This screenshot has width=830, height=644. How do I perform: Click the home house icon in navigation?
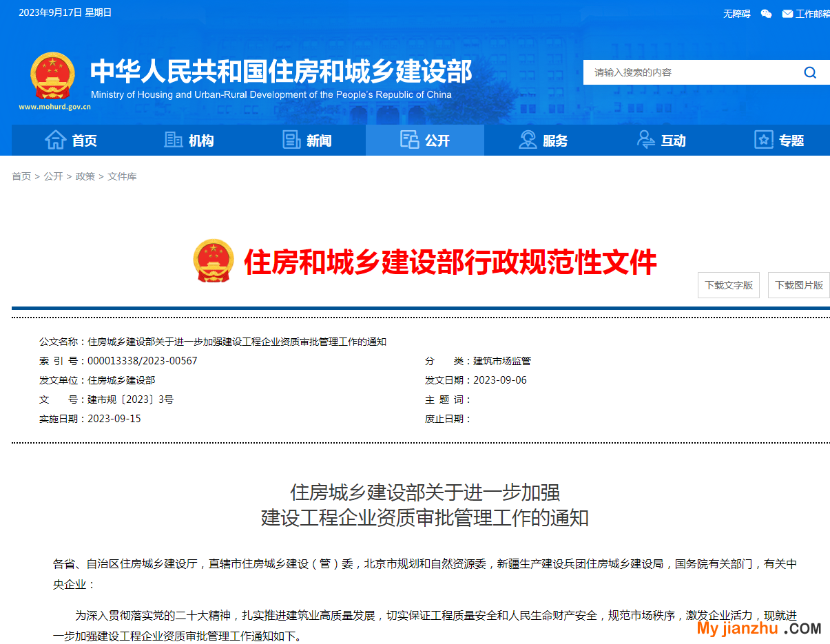(x=55, y=140)
